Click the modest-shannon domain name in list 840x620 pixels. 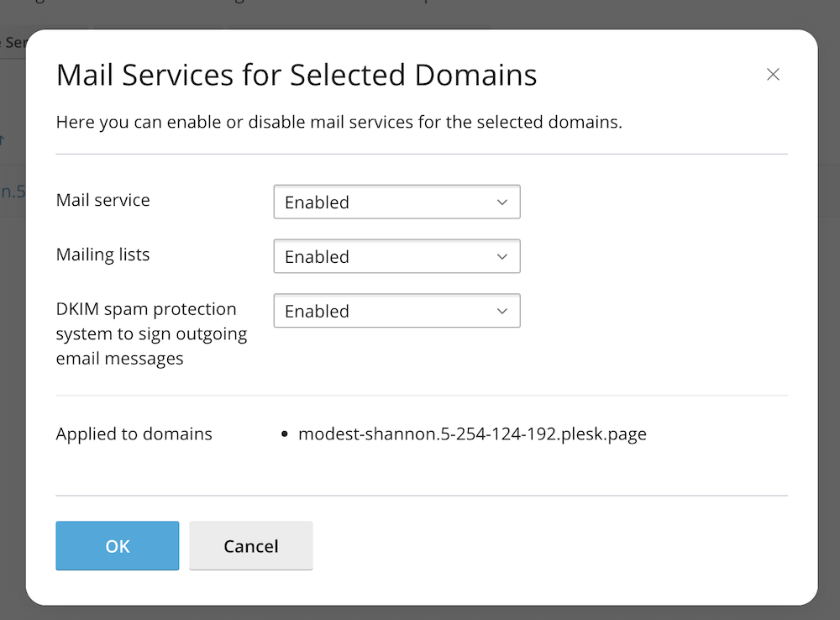coord(472,434)
